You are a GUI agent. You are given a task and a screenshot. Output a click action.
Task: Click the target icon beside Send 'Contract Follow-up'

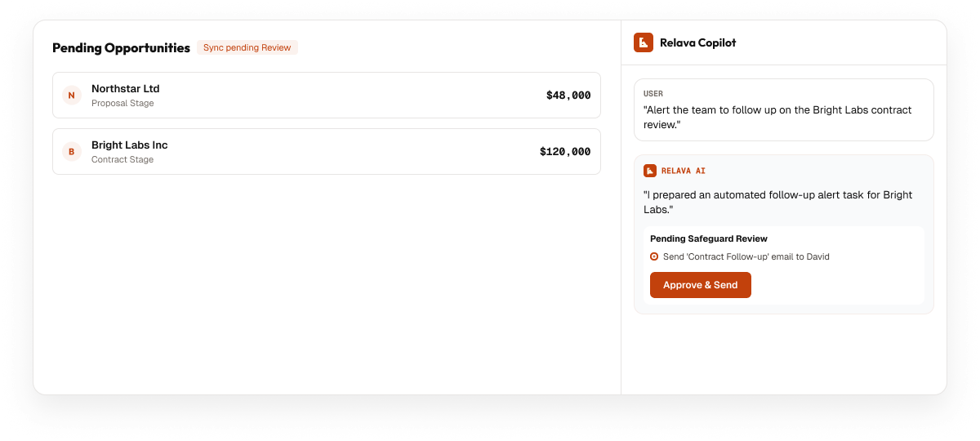(654, 256)
